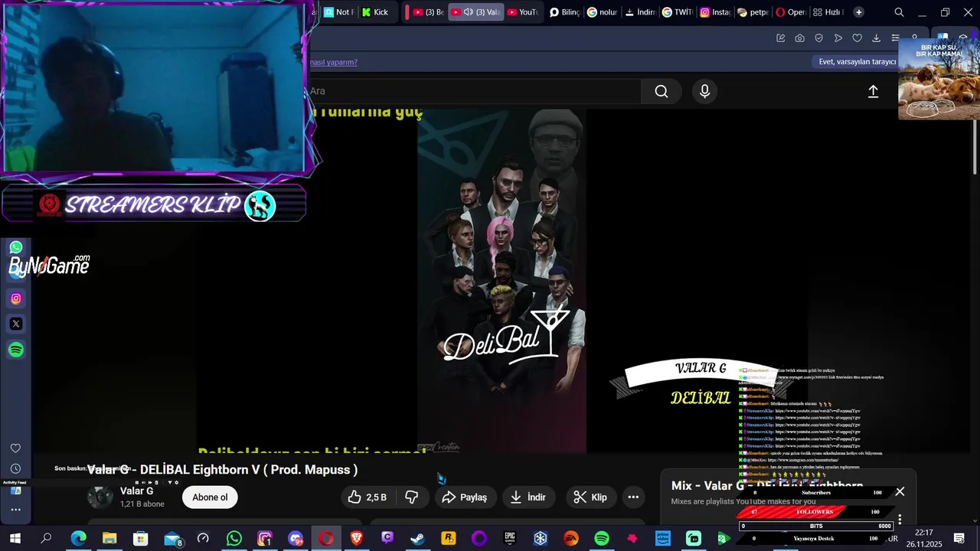
Task: Open Microsoft Edge from taskbar
Action: tap(79, 539)
